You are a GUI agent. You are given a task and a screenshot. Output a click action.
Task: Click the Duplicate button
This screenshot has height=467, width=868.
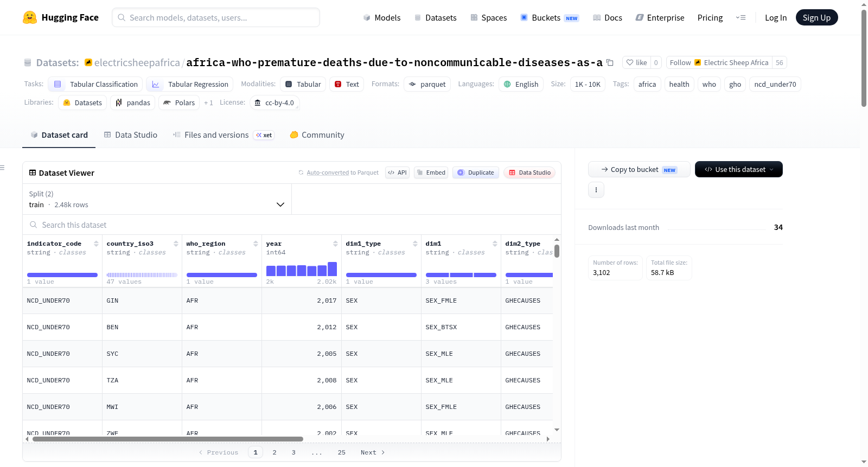point(475,172)
